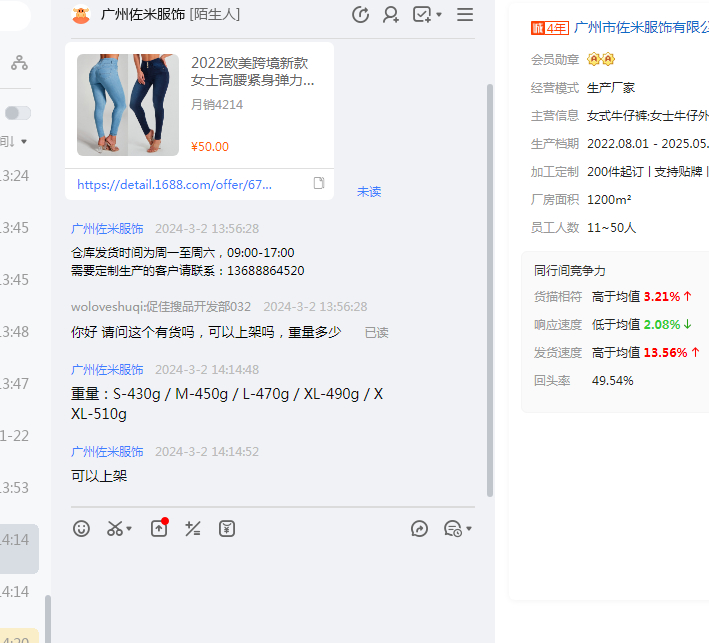Open the organization tree icon in sidebar
Viewport: 709px width, 643px height.
tap(19, 62)
